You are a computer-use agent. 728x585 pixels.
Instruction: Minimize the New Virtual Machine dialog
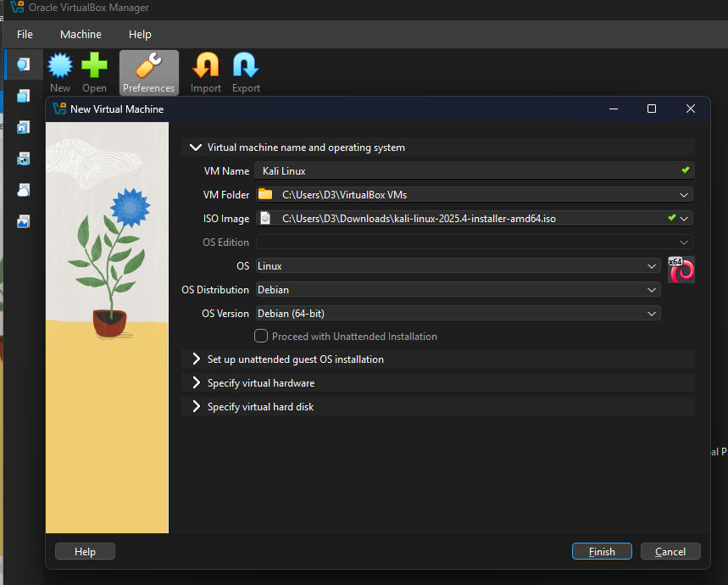pos(614,109)
